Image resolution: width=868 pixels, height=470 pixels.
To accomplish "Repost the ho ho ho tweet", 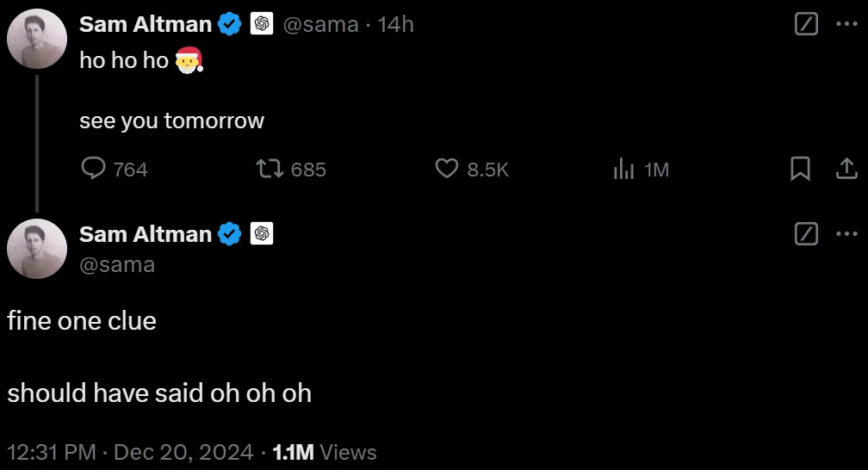I will click(x=271, y=169).
